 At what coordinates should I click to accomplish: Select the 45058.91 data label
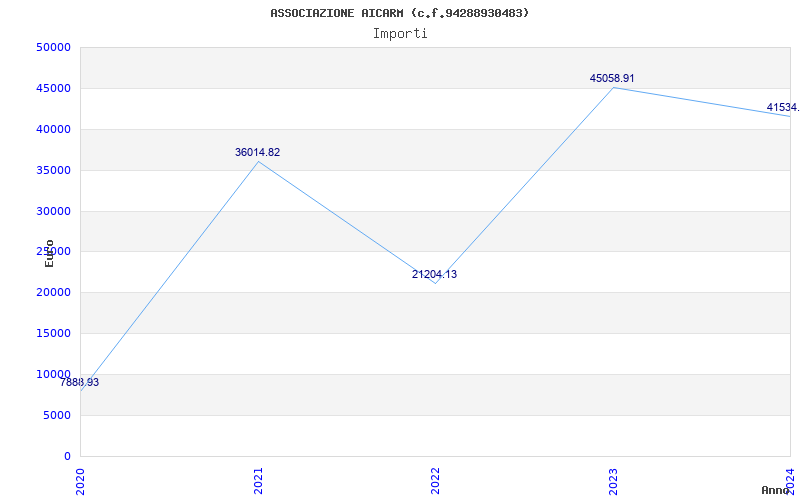[612, 78]
